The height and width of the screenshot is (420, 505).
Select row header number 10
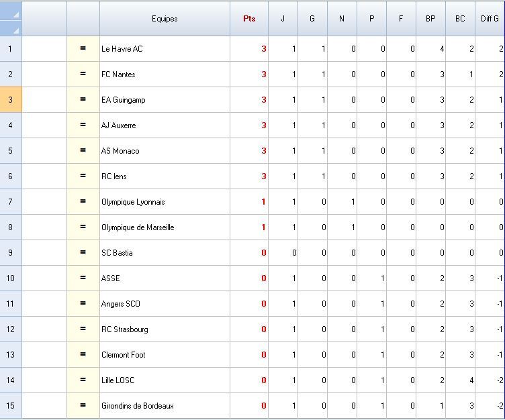tap(11, 278)
